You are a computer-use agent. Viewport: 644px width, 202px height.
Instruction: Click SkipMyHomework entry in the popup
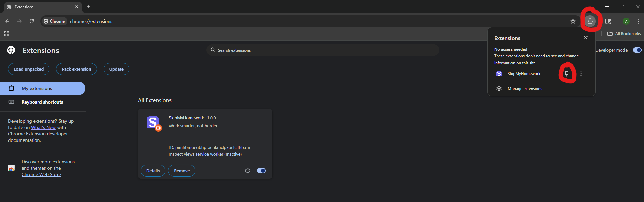click(524, 74)
